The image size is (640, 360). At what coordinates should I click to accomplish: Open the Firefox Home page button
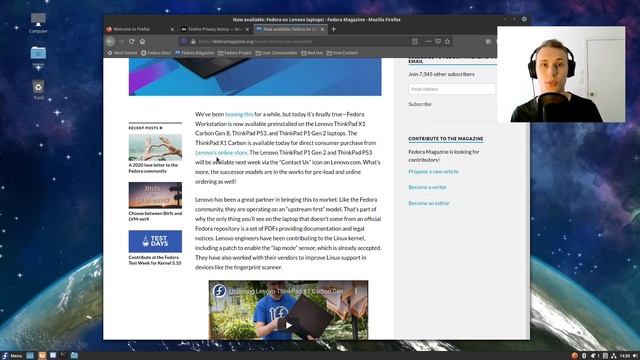tap(142, 41)
